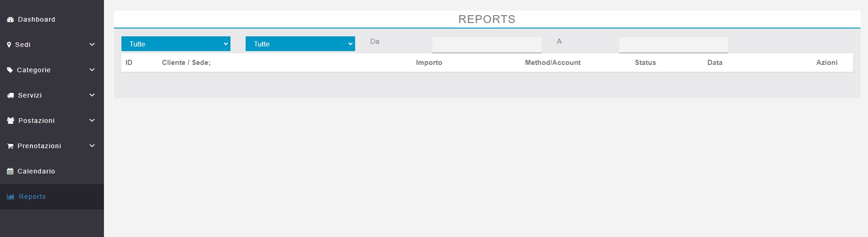Click the Servizi truck icon
Viewport: 868px width, 237px height.
point(11,95)
